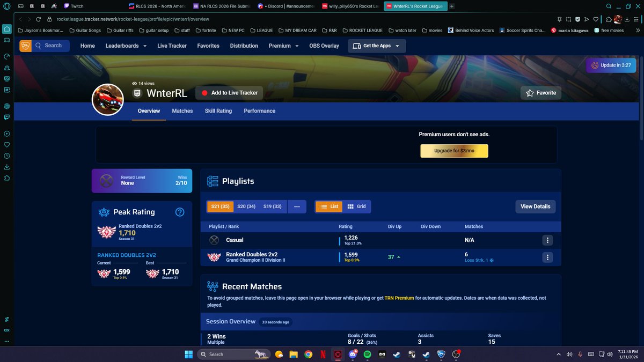Open the Windows Start menu

pyautogui.click(x=189, y=354)
